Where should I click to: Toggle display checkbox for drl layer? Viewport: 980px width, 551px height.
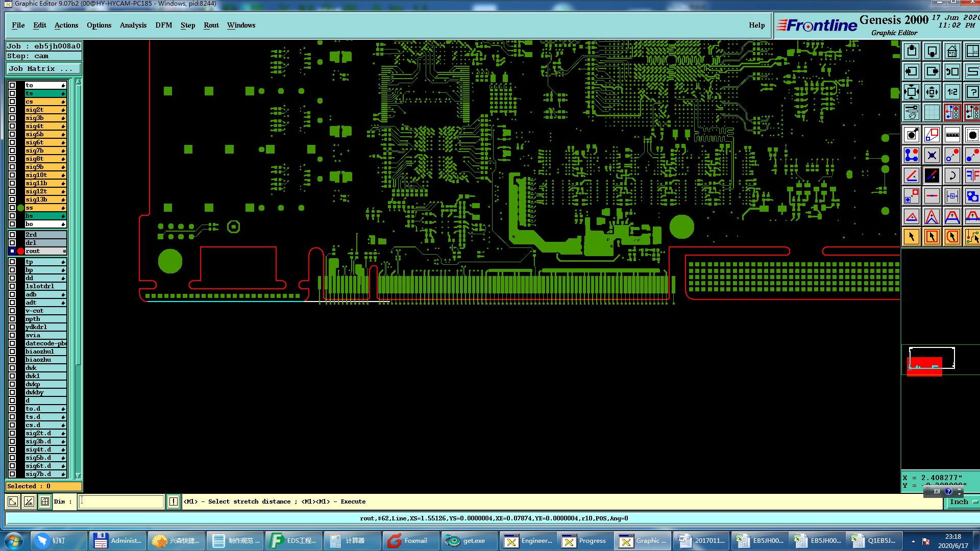click(x=12, y=243)
